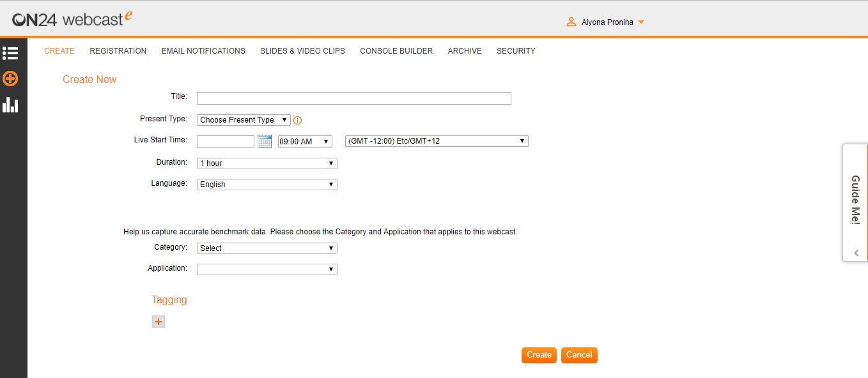Open the Language dropdown

click(x=267, y=185)
